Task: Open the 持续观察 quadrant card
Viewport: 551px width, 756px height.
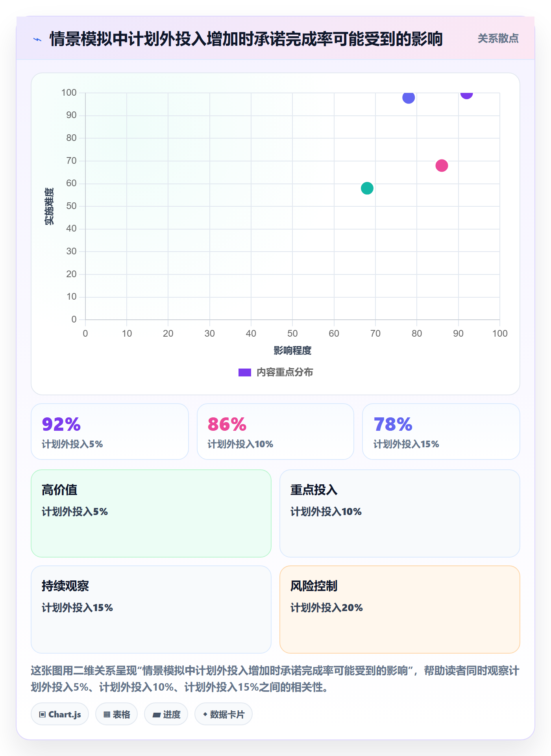Action: tap(151, 610)
